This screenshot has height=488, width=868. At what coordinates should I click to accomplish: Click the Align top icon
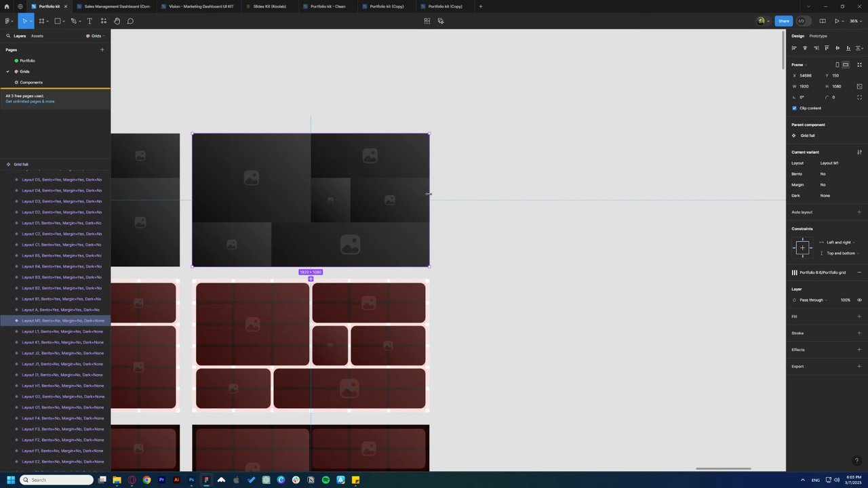(827, 48)
